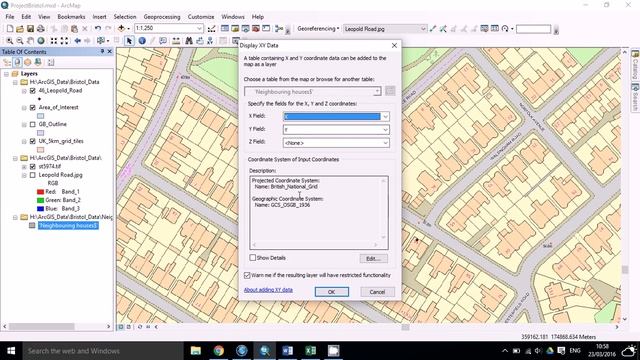Click the Green Band_2 color swatch

[40, 200]
